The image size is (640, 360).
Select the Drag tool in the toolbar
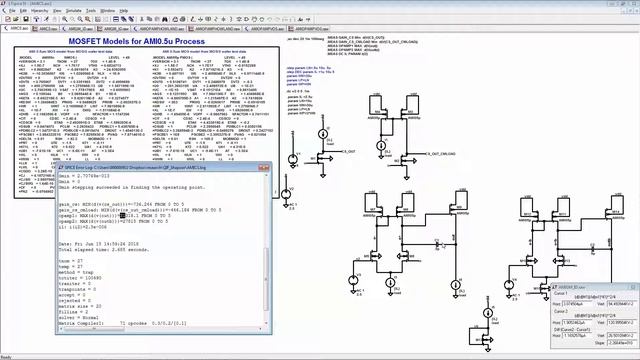(262, 19)
